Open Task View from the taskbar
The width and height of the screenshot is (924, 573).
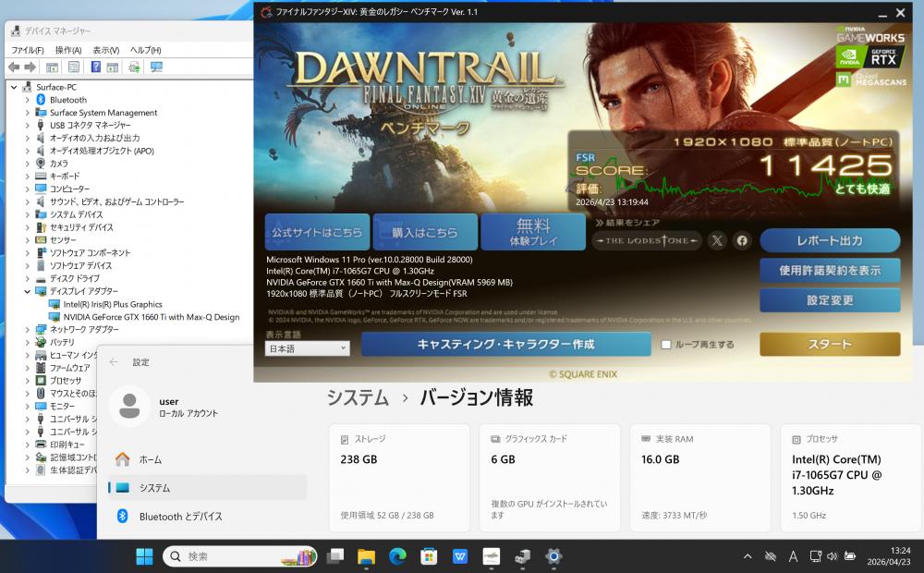pos(335,556)
